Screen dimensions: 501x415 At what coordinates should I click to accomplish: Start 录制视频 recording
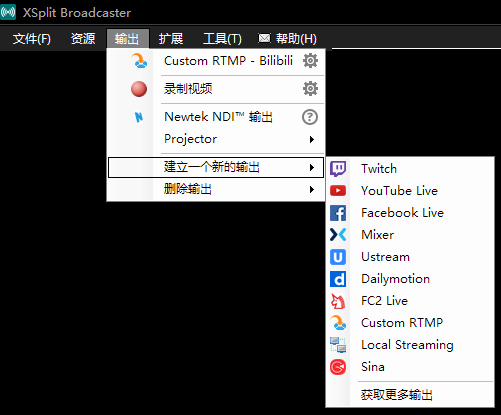coord(188,89)
